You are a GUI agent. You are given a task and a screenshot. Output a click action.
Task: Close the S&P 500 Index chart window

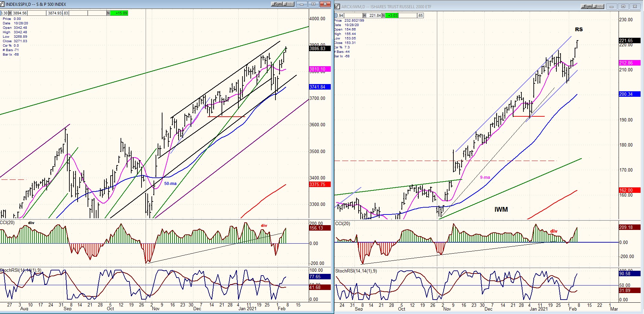pyautogui.click(x=325, y=4)
